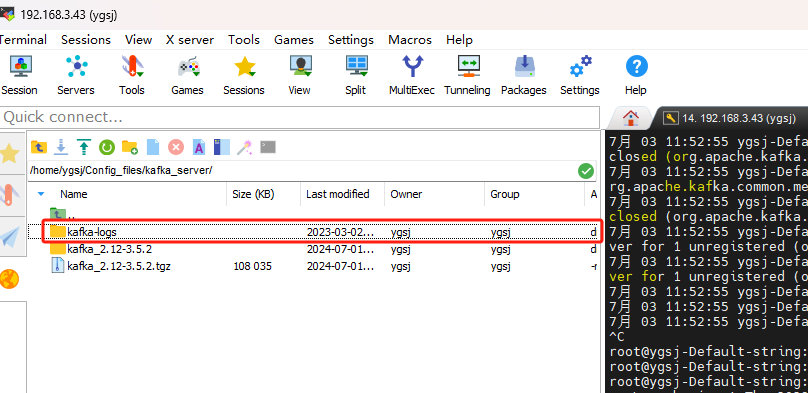The height and width of the screenshot is (393, 808).
Task: Click the purple letter A file icon
Action: tap(199, 147)
